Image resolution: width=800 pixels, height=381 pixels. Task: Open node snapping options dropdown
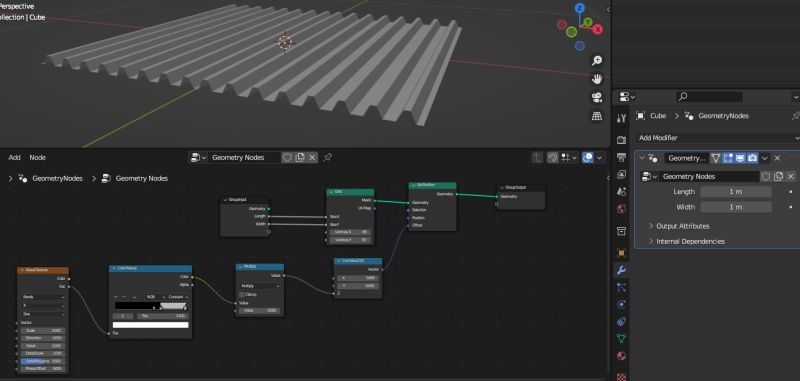click(x=568, y=158)
